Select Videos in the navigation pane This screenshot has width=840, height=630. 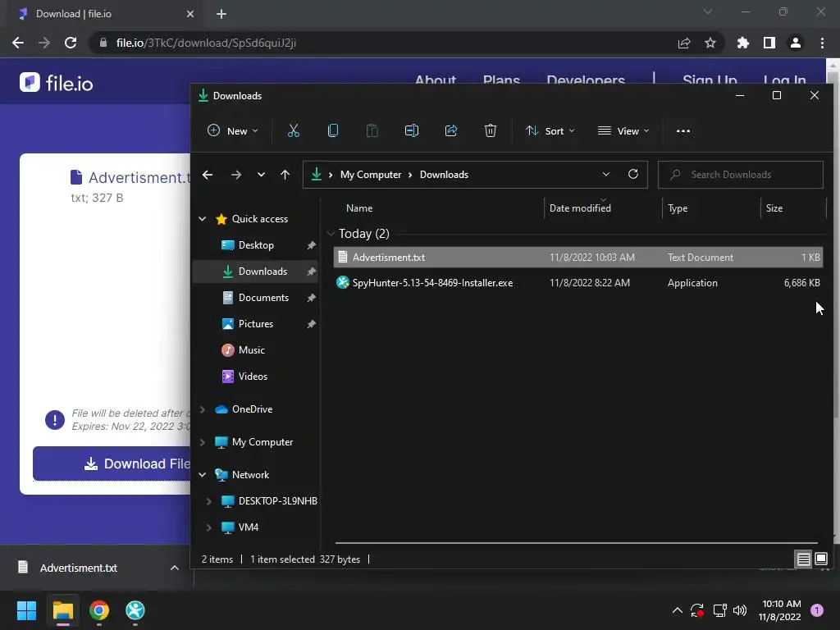(253, 376)
